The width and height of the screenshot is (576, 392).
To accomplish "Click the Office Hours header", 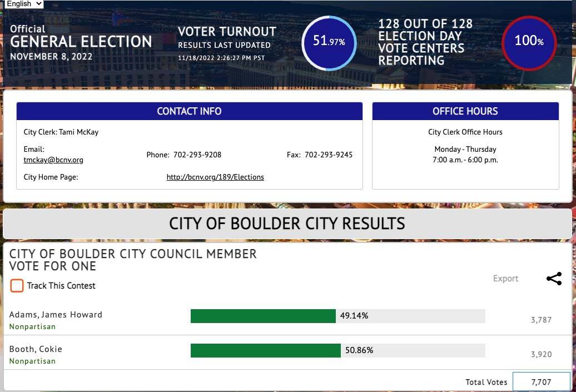I will (x=465, y=111).
